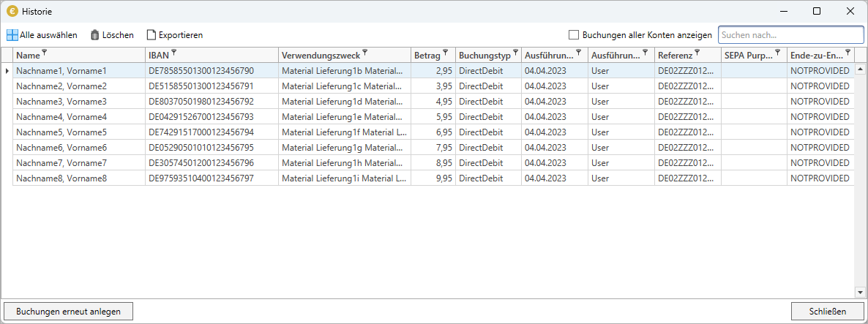Click NOTPROVIDED cell in Nachname4 row
The width and height of the screenshot is (868, 324).
tap(820, 117)
